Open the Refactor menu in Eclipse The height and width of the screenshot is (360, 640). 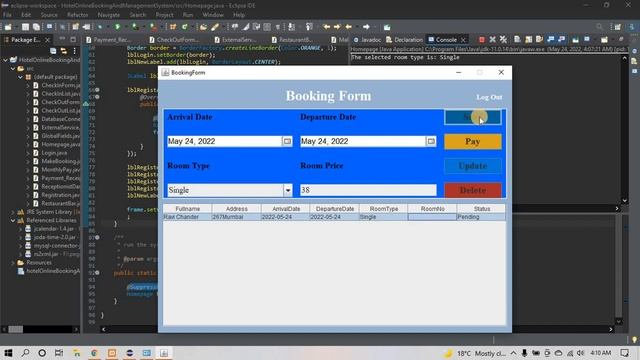[x=78, y=15]
